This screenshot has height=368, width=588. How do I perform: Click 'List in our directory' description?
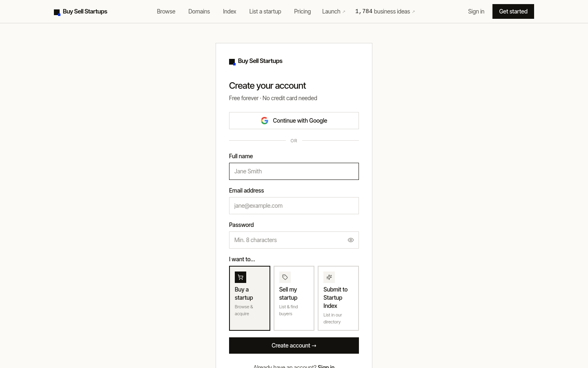click(x=333, y=319)
